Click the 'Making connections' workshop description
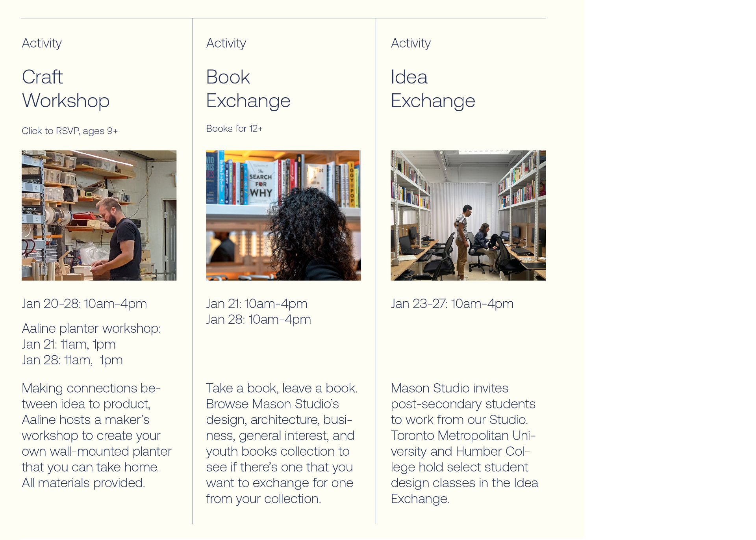Image resolution: width=756 pixels, height=540 pixels. (97, 436)
